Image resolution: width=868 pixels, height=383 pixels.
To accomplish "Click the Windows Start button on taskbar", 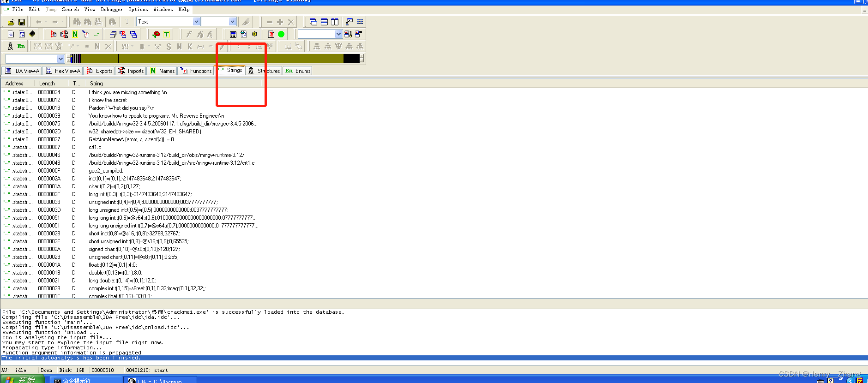I will pos(22,379).
